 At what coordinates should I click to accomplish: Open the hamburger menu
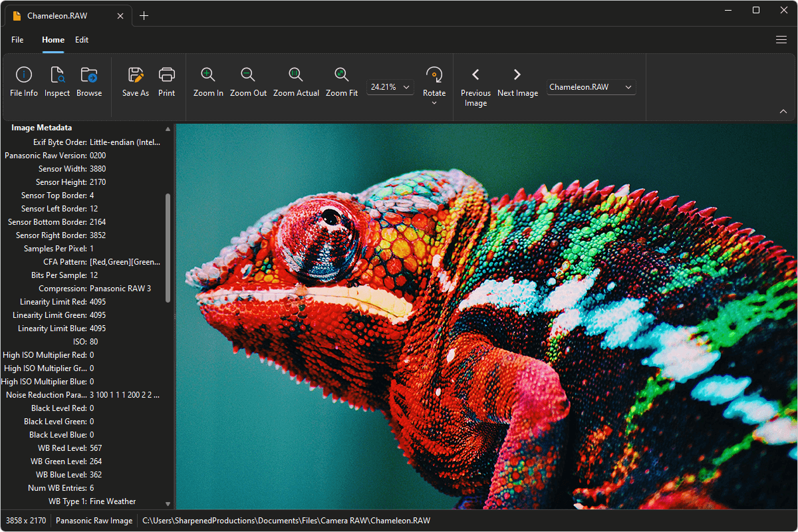coord(781,40)
